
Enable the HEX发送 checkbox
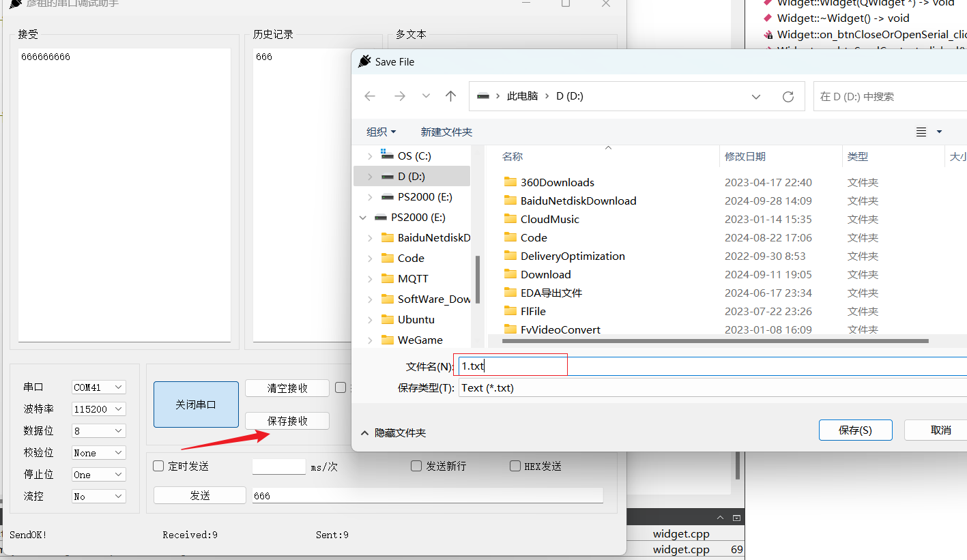(515, 467)
